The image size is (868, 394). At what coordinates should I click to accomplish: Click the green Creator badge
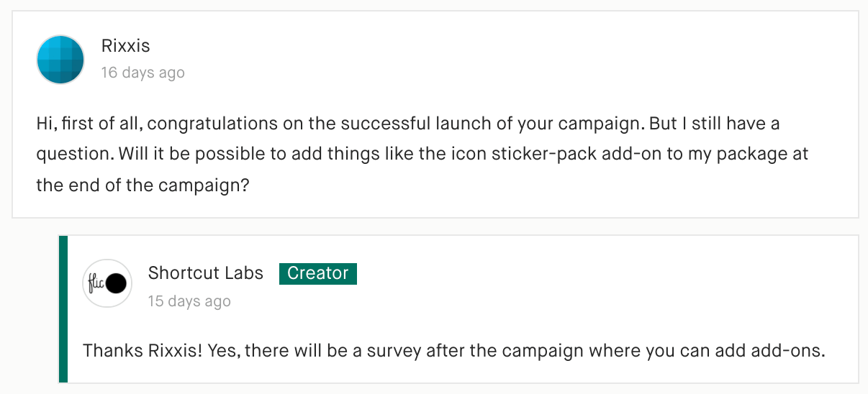[x=318, y=273]
